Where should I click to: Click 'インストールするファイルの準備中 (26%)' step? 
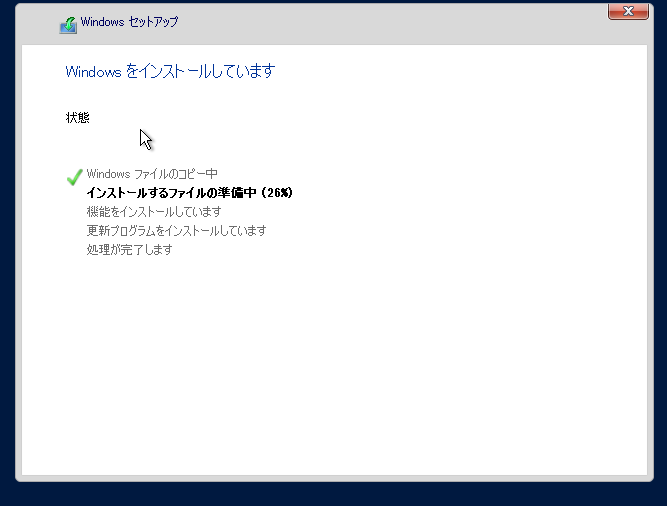(190, 193)
